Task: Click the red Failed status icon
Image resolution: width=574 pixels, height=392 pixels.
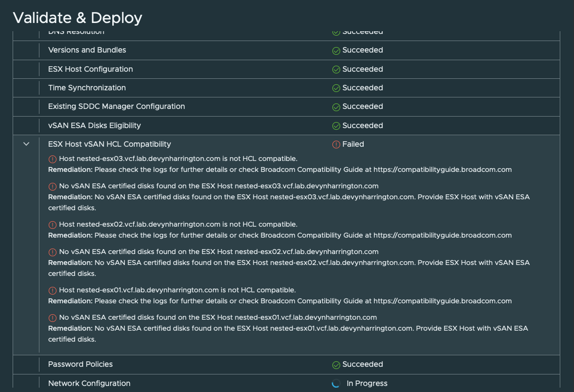Action: [336, 145]
